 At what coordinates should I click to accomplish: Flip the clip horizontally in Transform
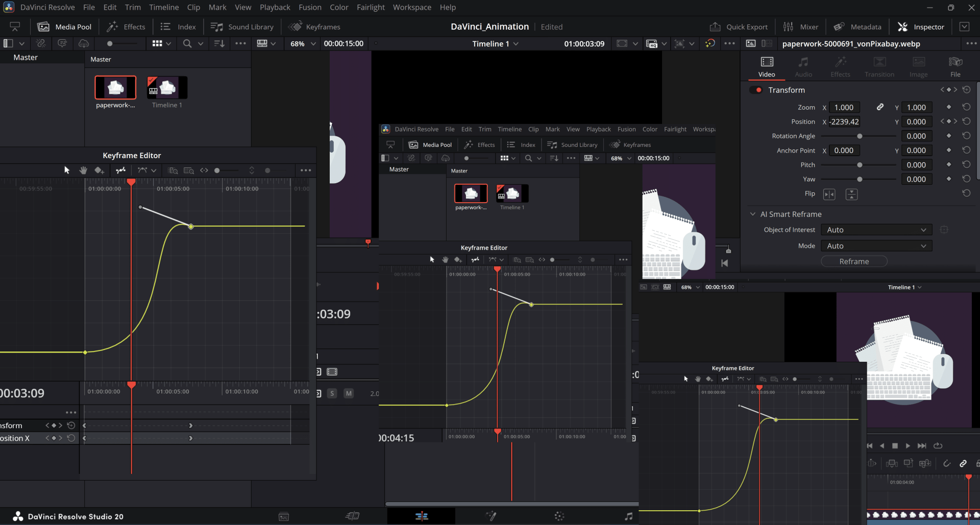[x=830, y=194]
